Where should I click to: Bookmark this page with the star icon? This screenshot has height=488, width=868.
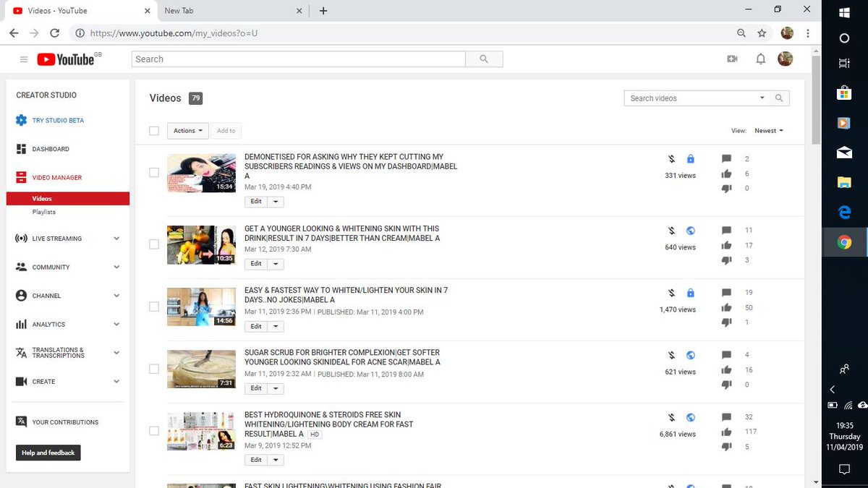pyautogui.click(x=762, y=33)
